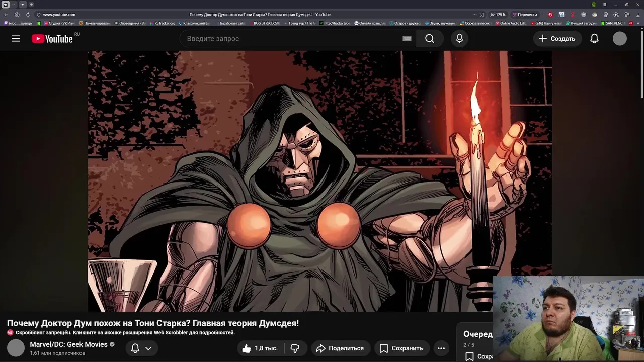
Task: Select the first pinned browser tab
Action: pos(6,4)
